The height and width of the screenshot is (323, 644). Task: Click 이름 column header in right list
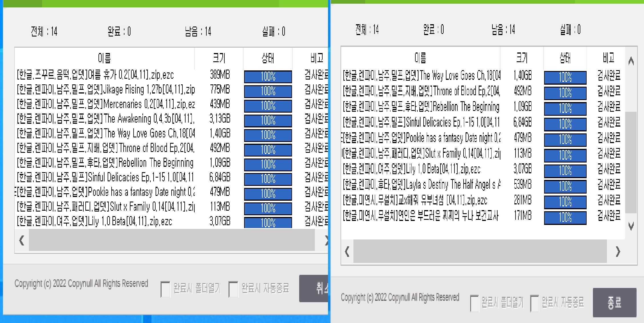point(420,58)
